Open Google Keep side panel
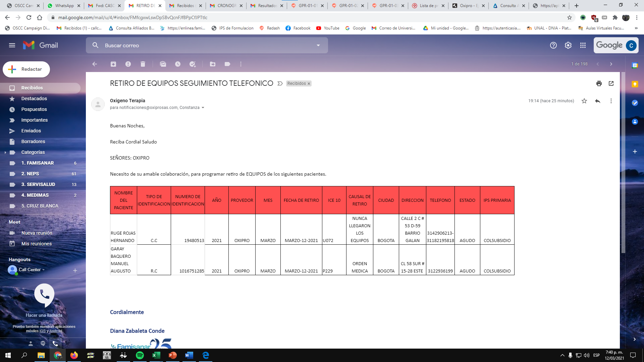 click(x=635, y=84)
